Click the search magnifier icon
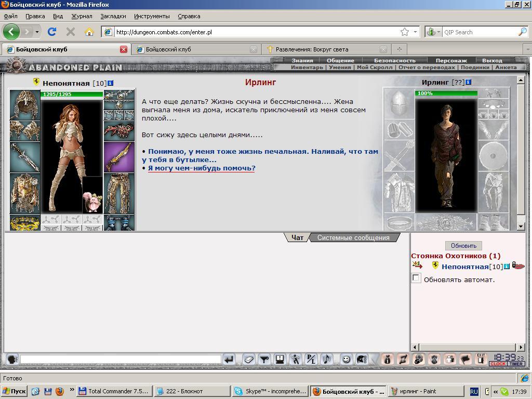The height and width of the screenshot is (399, 532). point(523,32)
